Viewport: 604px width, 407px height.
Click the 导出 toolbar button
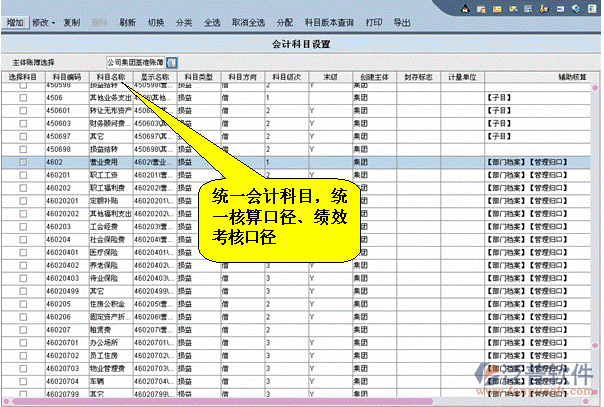pos(401,21)
